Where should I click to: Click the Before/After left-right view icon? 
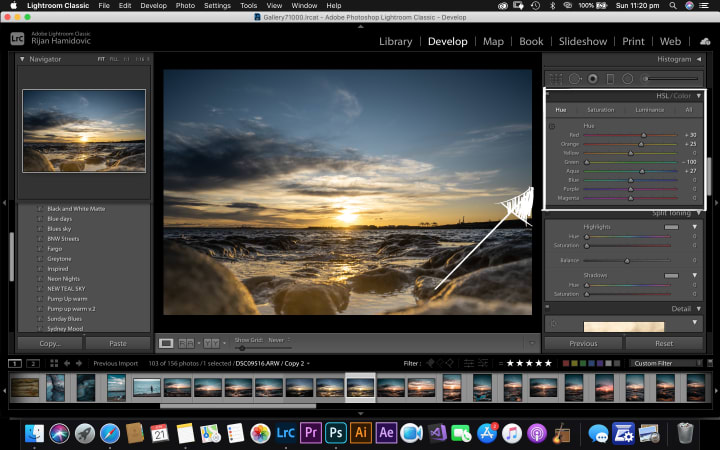click(x=186, y=343)
